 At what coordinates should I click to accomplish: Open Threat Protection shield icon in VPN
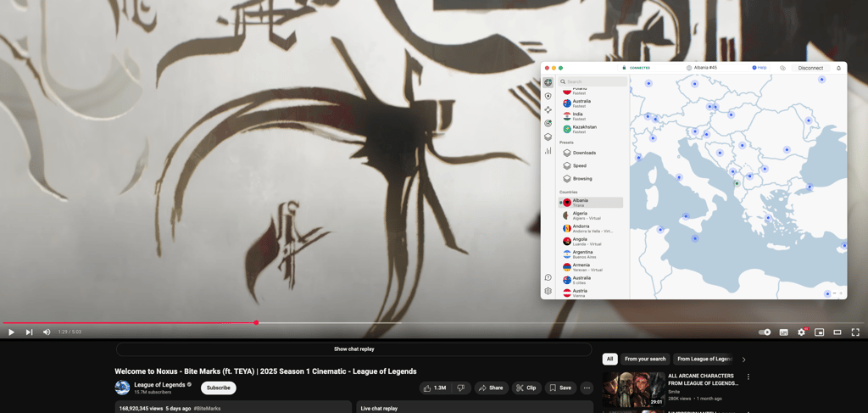click(x=548, y=96)
